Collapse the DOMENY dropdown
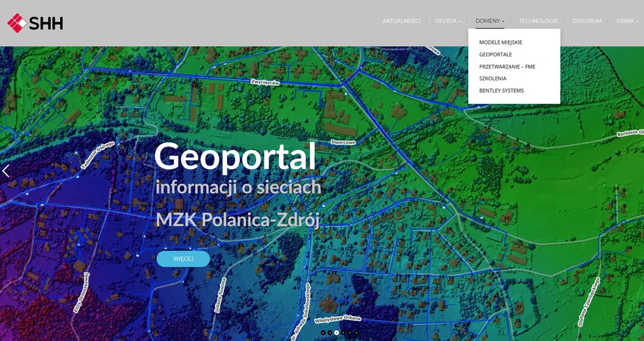Screen dimensions: 644x341 point(489,20)
